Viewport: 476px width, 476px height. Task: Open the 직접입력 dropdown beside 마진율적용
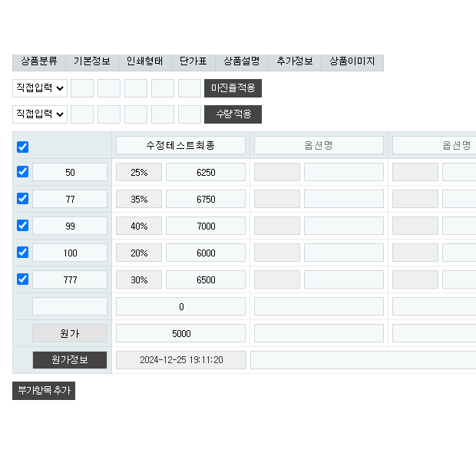pos(40,88)
